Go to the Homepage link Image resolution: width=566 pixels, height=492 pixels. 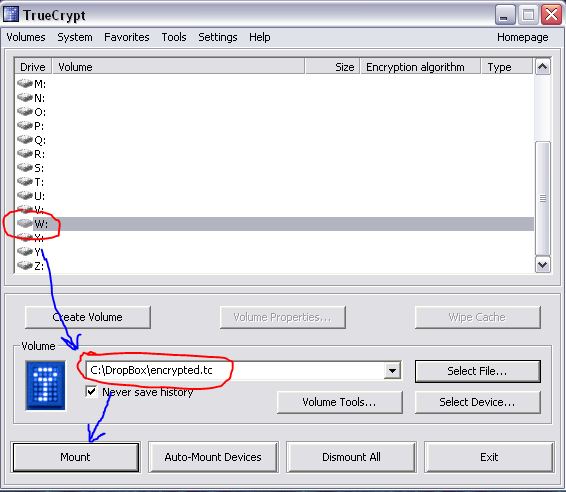(522, 37)
